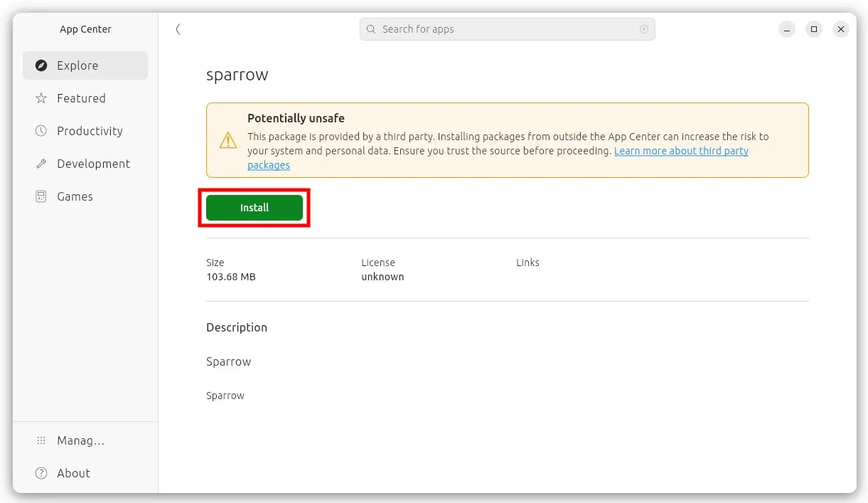
Task: Click the Explore compass icon
Action: [41, 65]
